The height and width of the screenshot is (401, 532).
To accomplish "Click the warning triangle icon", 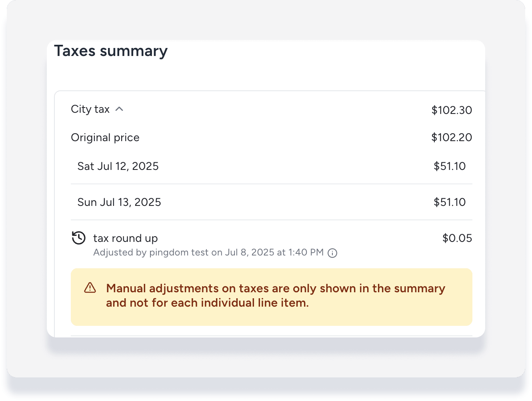I will click(90, 288).
